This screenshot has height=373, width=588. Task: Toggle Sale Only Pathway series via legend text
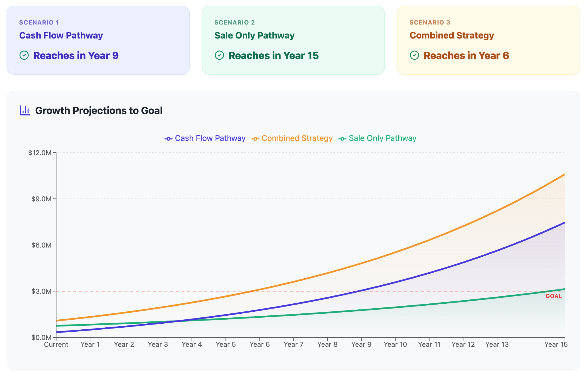point(382,138)
